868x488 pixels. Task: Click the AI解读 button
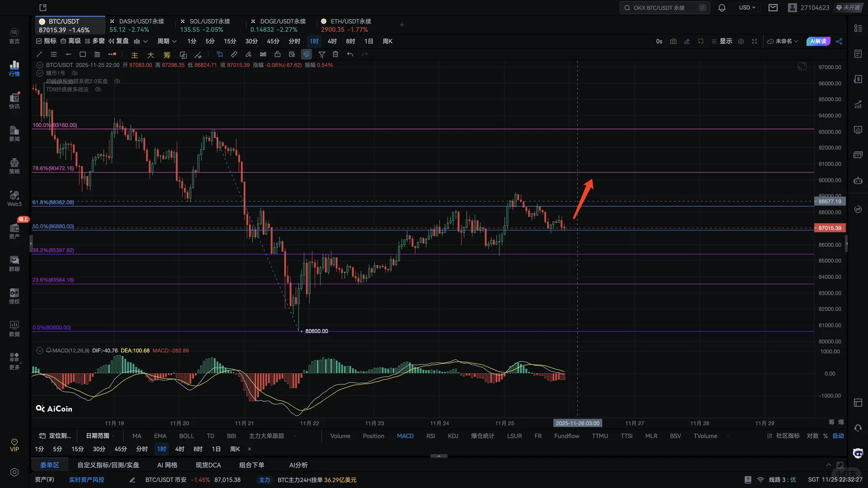pyautogui.click(x=818, y=41)
